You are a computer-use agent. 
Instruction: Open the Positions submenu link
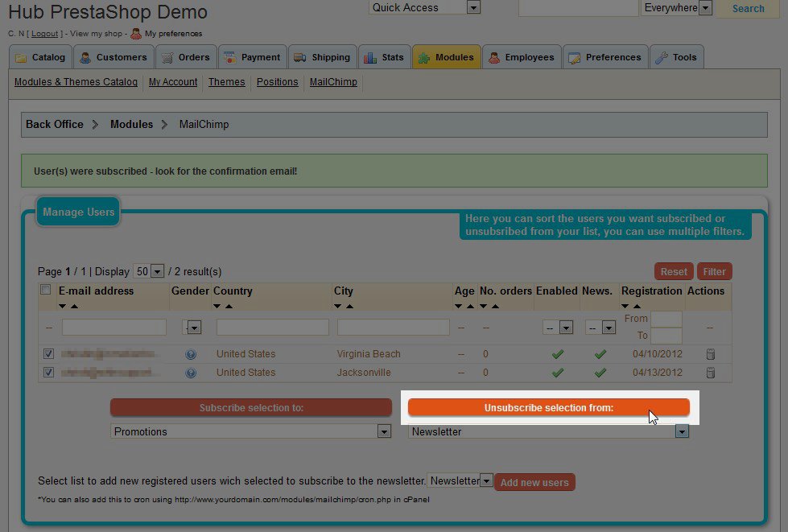click(277, 82)
